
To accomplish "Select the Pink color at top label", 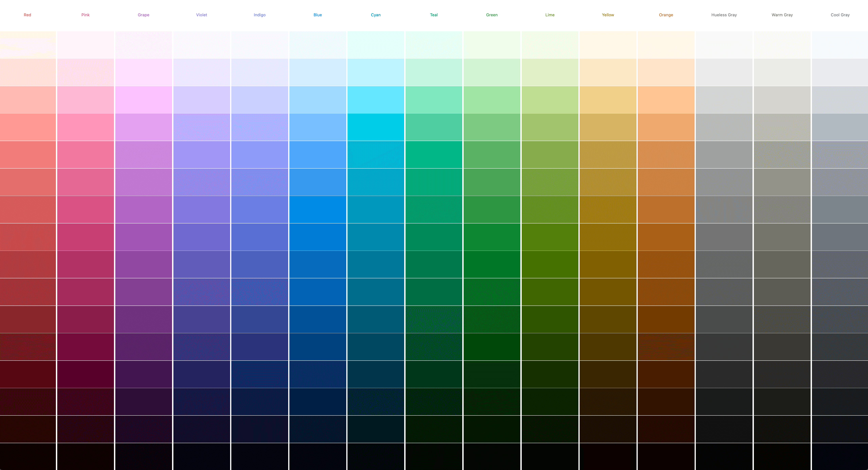I will [86, 14].
